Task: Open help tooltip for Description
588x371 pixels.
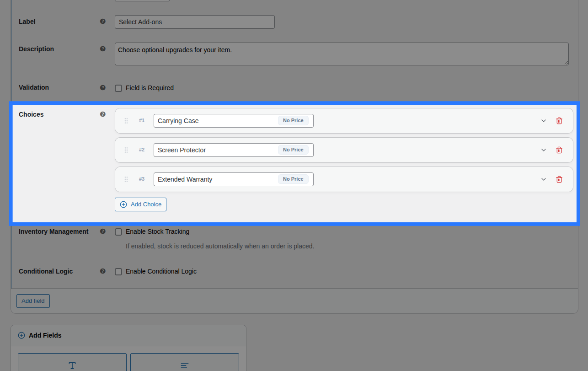Action: [103, 49]
